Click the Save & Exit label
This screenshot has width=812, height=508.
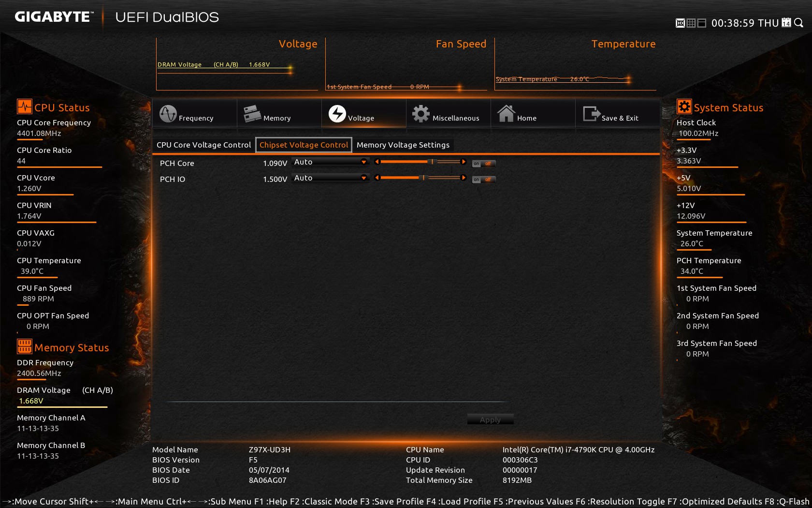click(x=620, y=118)
